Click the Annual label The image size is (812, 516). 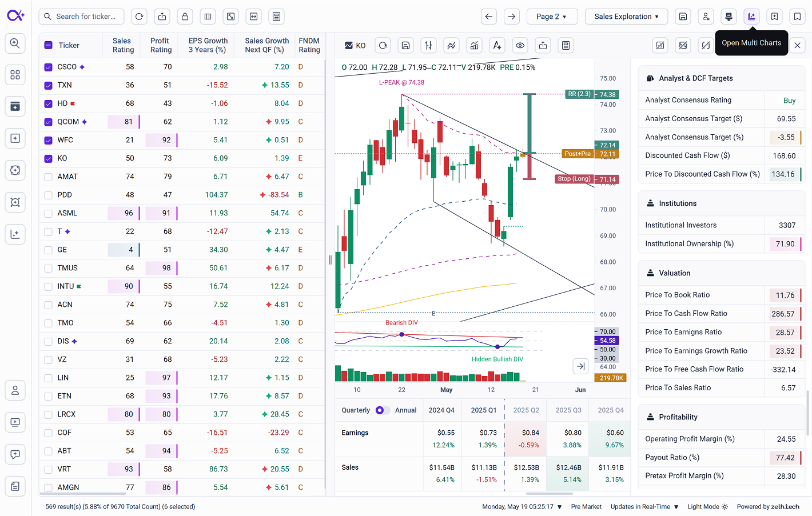click(x=406, y=410)
